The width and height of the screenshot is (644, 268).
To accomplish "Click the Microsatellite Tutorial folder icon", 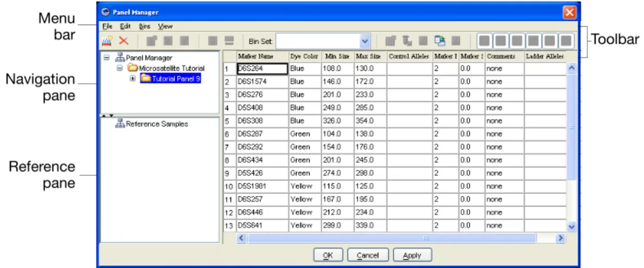I will (x=133, y=68).
